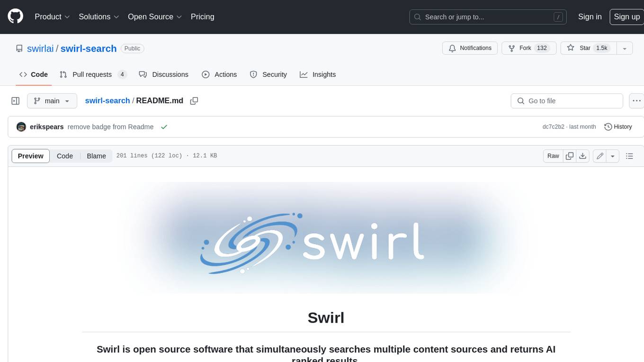Open the swirl-search repository link

(x=89, y=48)
